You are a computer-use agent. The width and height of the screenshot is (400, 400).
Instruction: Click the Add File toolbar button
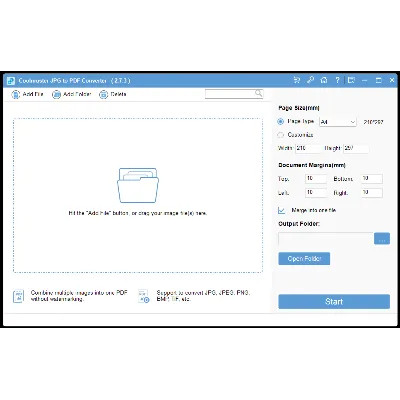(27, 94)
